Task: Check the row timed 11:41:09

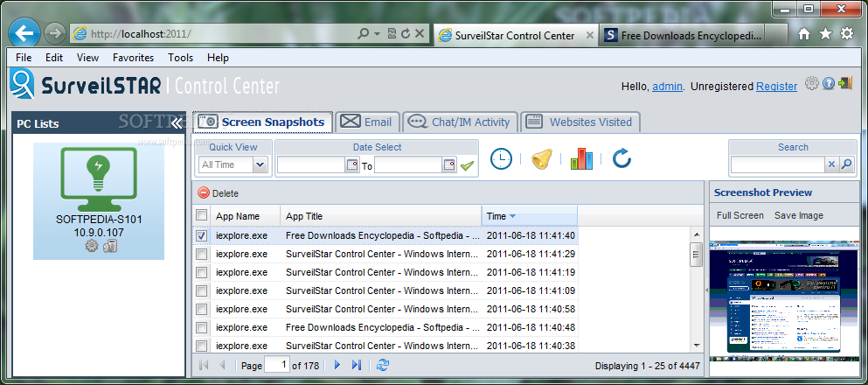Action: 202,290
